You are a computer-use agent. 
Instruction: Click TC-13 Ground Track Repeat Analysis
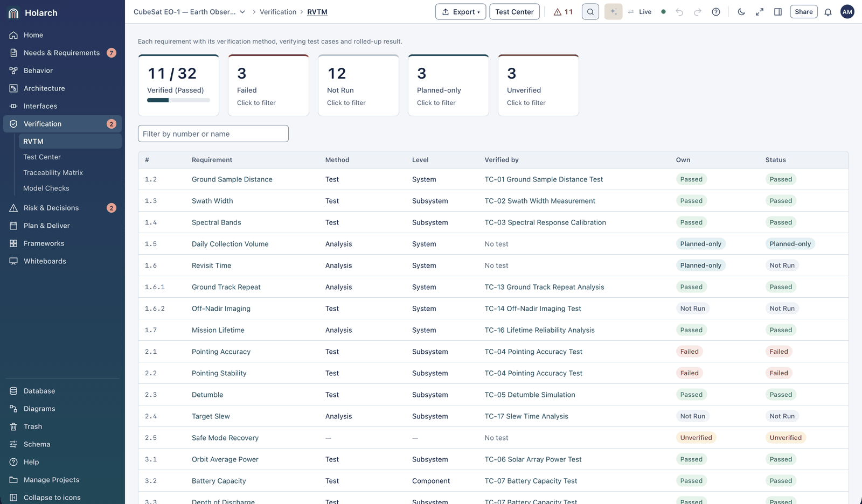coord(544,287)
